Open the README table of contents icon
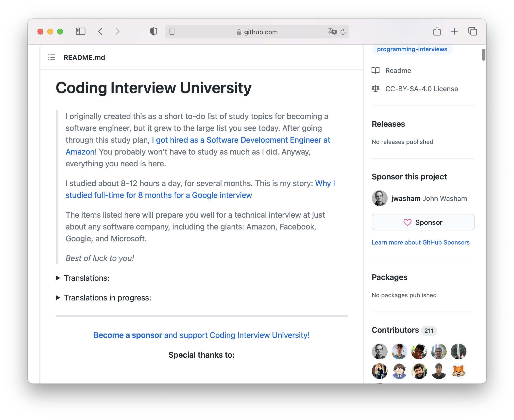514x420 pixels. click(x=52, y=57)
